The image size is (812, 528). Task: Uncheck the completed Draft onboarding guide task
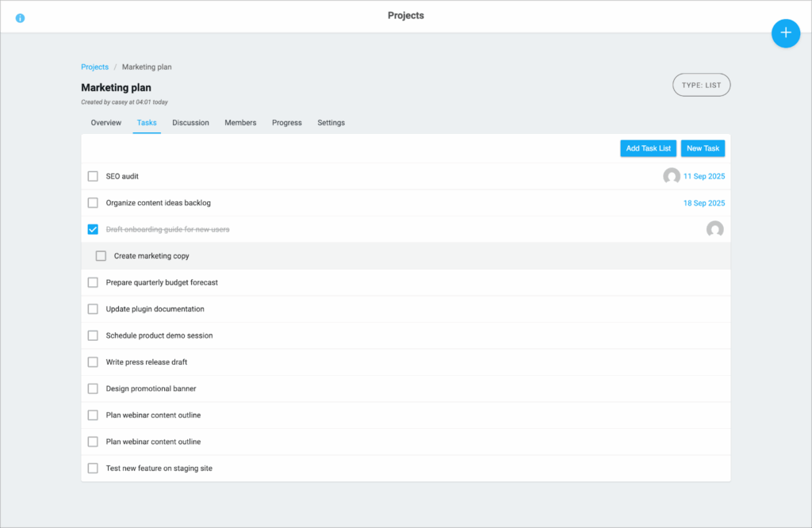[x=93, y=229]
